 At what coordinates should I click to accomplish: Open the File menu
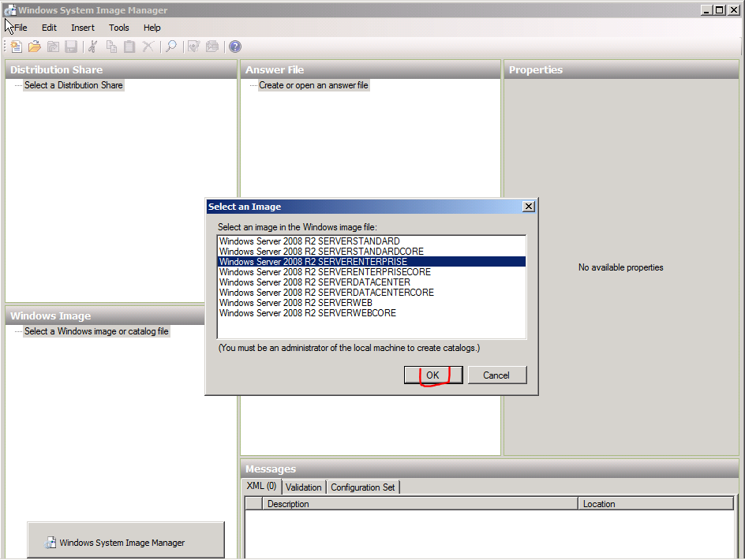pos(21,28)
